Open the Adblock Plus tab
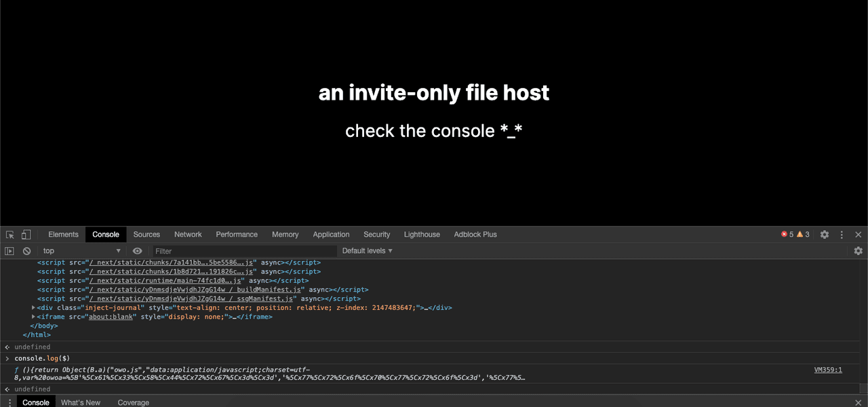This screenshot has width=868, height=407. pos(475,235)
